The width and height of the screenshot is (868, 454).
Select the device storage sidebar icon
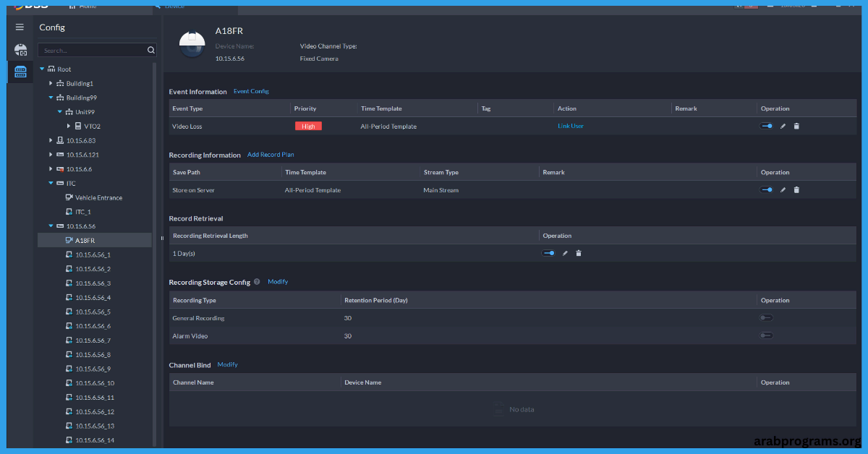click(x=20, y=72)
